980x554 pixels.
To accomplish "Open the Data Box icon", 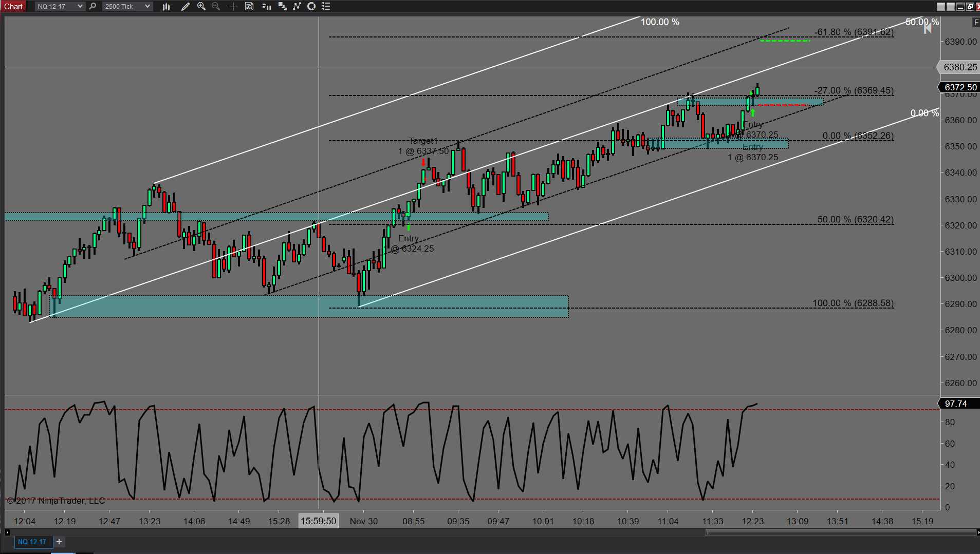I will 249,6.
